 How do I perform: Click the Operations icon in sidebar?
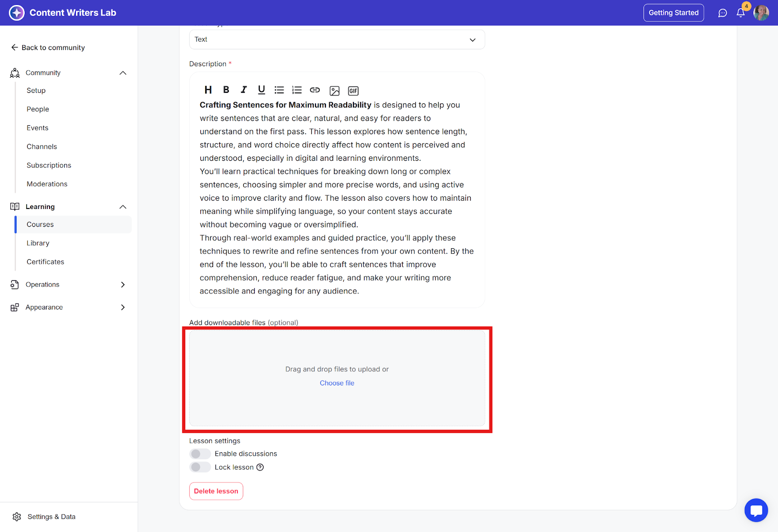[15, 285]
